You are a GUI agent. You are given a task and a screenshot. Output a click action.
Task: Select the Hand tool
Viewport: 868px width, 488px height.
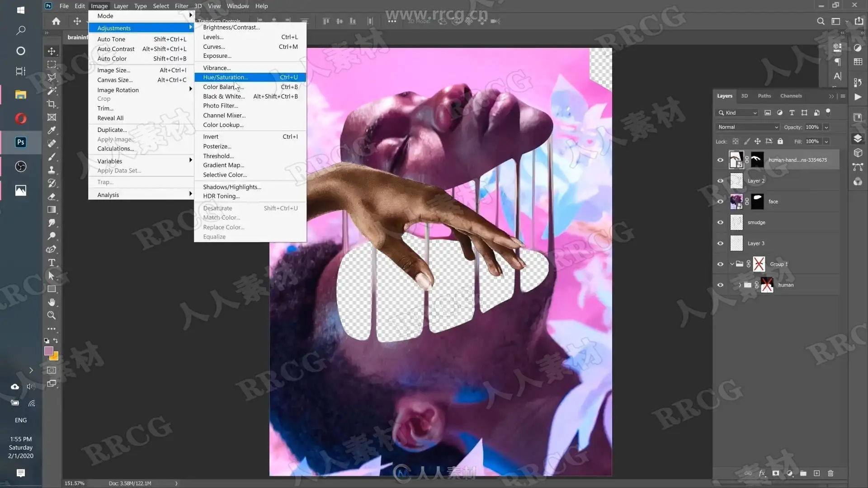[52, 302]
